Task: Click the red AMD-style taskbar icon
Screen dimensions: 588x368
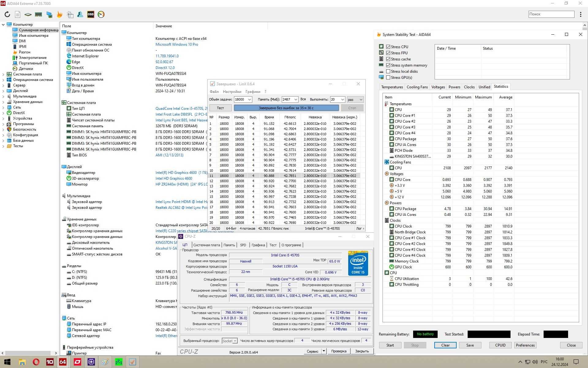Action: click(77, 362)
